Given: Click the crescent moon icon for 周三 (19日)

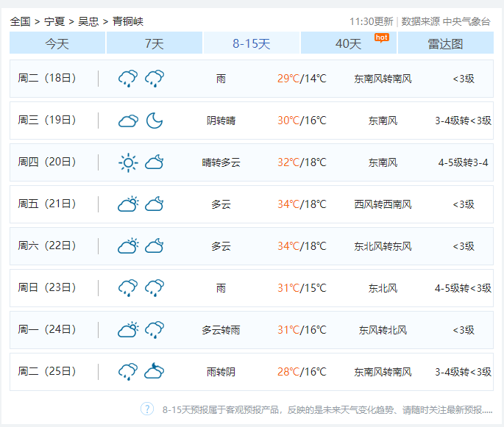Looking at the screenshot, I should [x=154, y=121].
